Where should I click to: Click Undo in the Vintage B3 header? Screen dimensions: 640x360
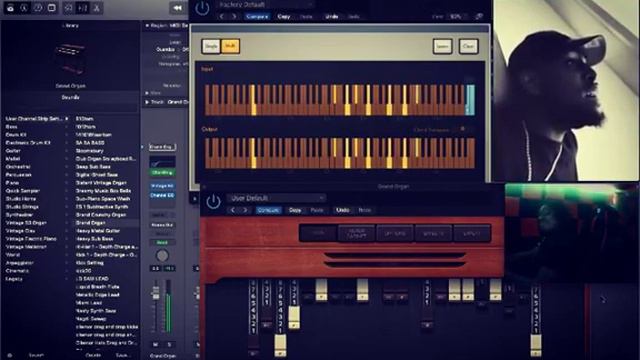click(x=342, y=210)
